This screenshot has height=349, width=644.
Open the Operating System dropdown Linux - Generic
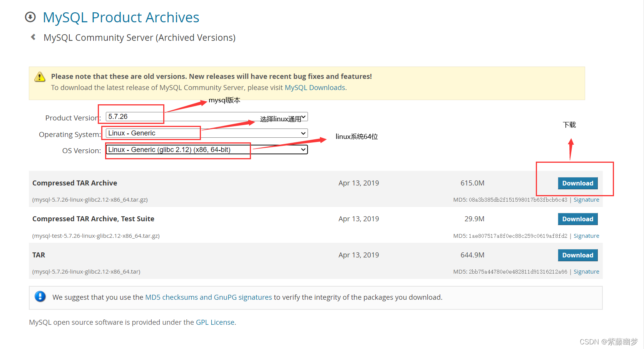point(207,133)
